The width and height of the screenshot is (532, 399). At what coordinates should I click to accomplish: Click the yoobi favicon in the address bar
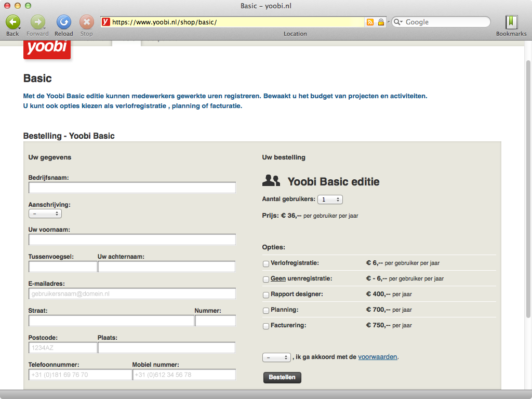pyautogui.click(x=106, y=22)
